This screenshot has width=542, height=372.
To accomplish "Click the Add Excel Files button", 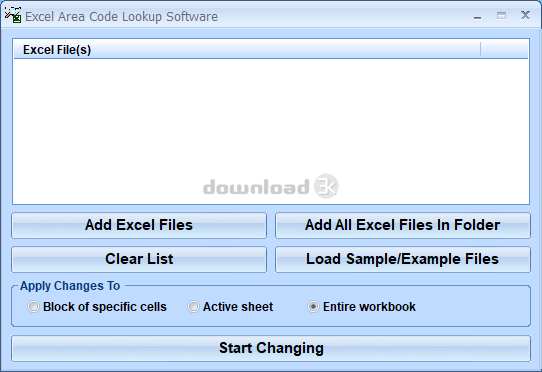I will tap(139, 225).
